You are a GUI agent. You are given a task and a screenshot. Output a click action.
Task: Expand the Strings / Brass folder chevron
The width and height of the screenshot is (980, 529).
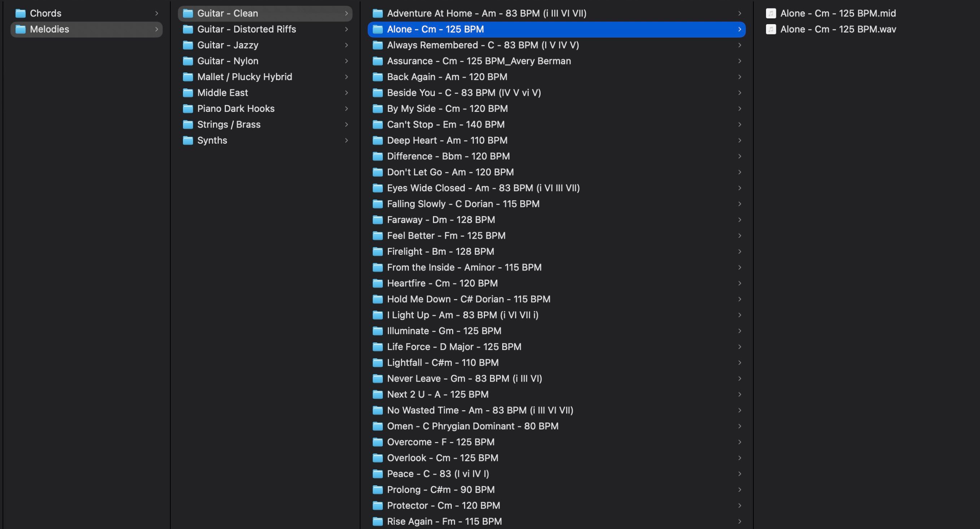point(346,124)
